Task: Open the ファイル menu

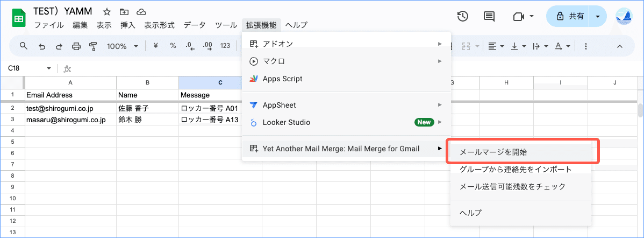Action: tap(49, 25)
